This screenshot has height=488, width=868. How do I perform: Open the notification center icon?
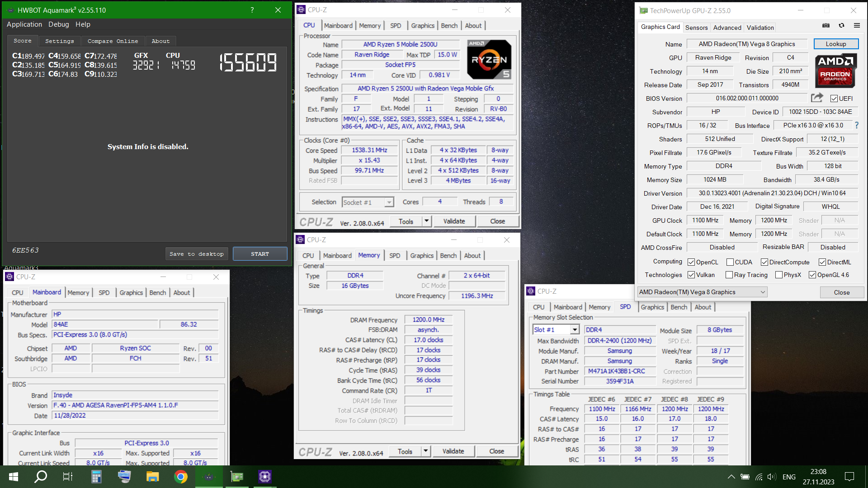[849, 477]
